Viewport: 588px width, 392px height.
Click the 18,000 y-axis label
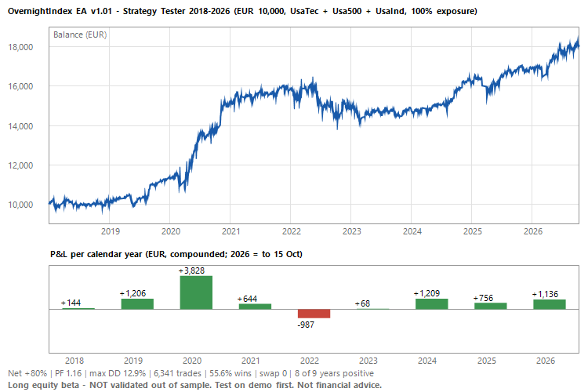point(20,47)
